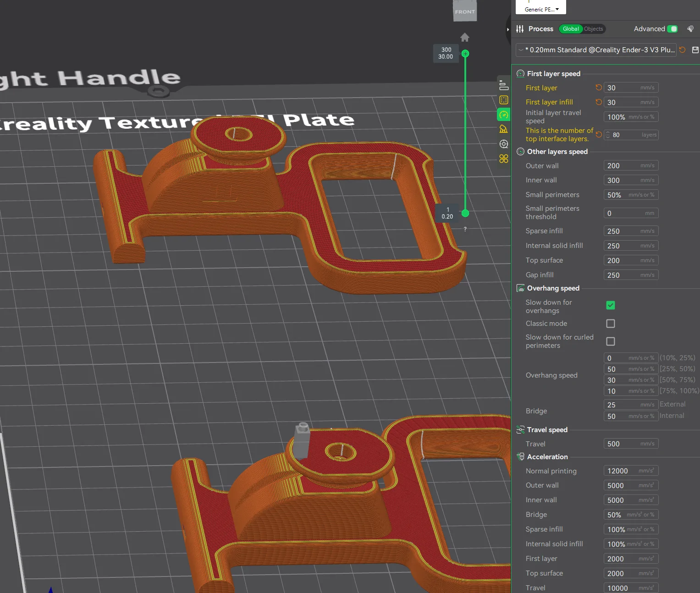Edit the Internal solid infill speed field
This screenshot has width=700, height=593.
[x=631, y=246]
